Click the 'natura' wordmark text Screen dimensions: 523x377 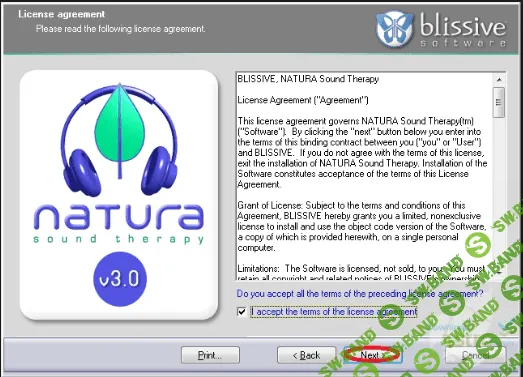[x=119, y=217]
